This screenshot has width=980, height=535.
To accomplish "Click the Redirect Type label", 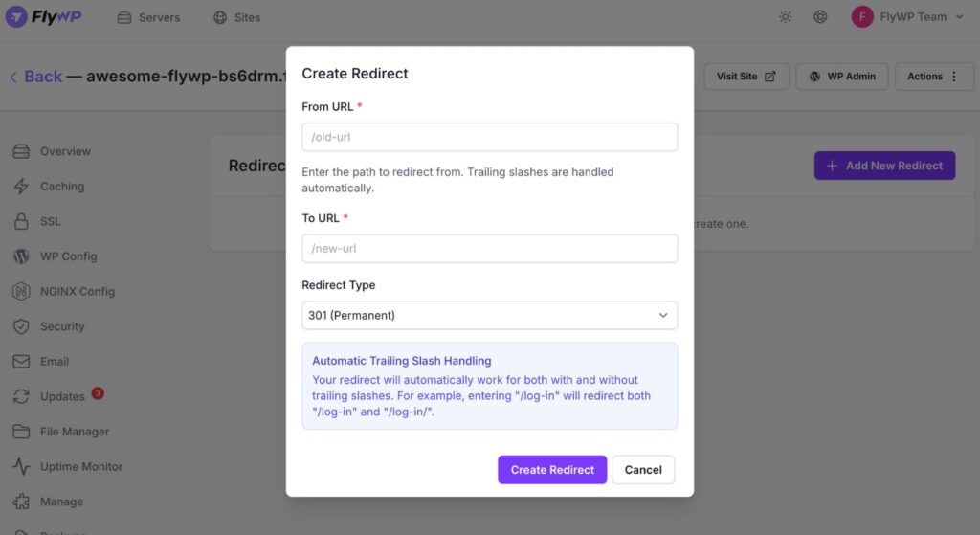I will (338, 285).
